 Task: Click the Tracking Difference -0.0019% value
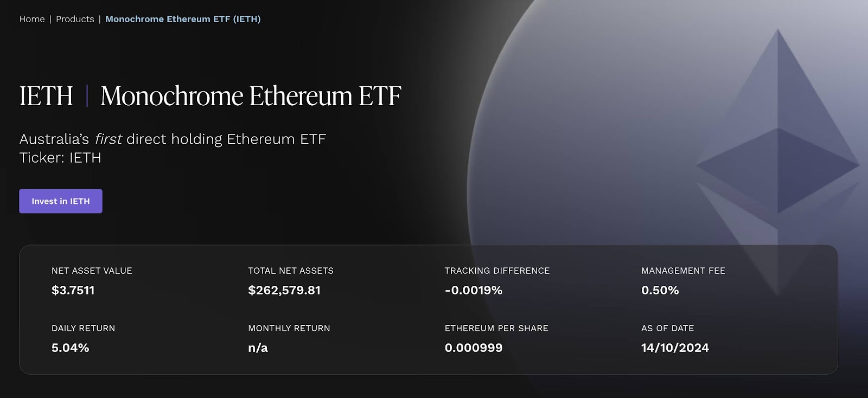[474, 290]
